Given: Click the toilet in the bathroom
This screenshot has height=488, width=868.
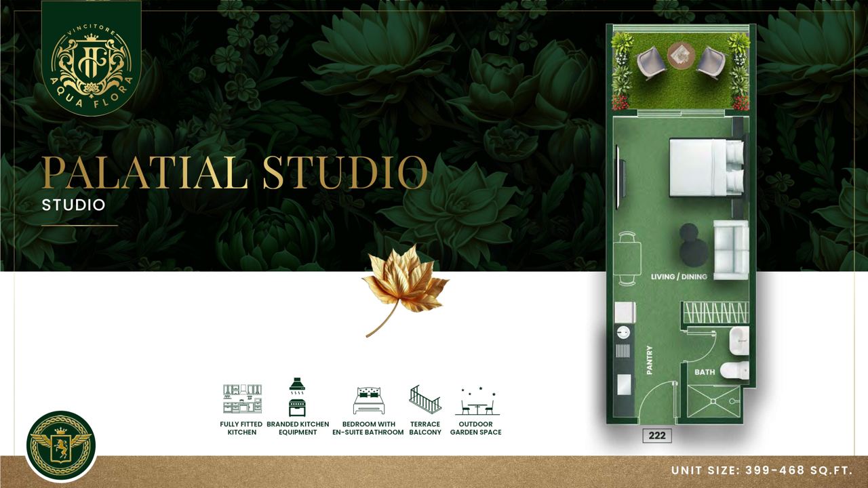Looking at the screenshot, I should [735, 369].
